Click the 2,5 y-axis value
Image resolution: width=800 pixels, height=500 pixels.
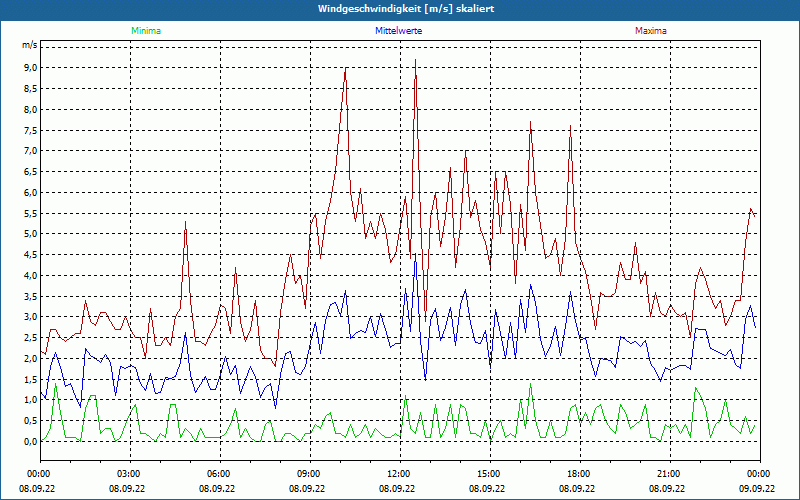[x=31, y=338]
